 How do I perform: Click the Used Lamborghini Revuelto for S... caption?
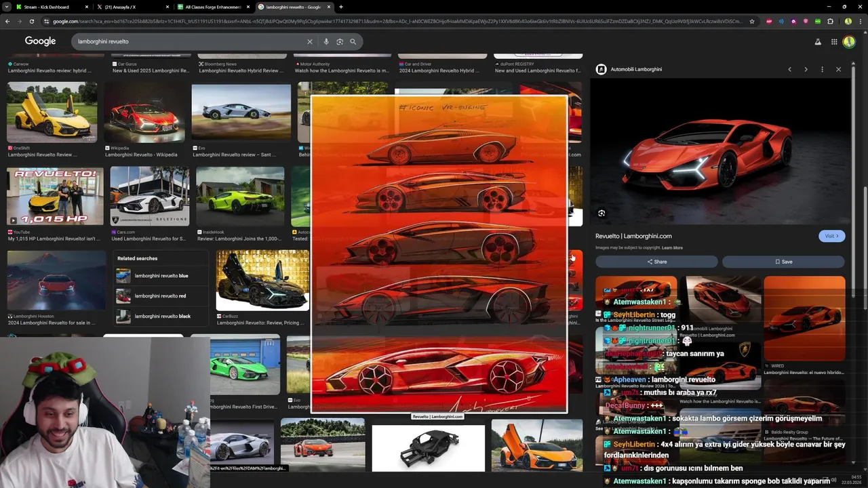pos(149,239)
